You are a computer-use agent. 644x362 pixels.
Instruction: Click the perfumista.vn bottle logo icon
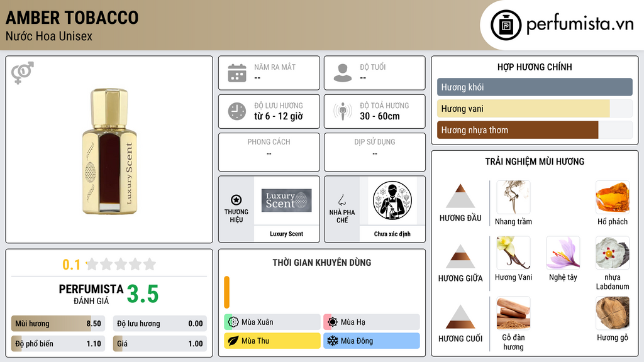(506, 25)
